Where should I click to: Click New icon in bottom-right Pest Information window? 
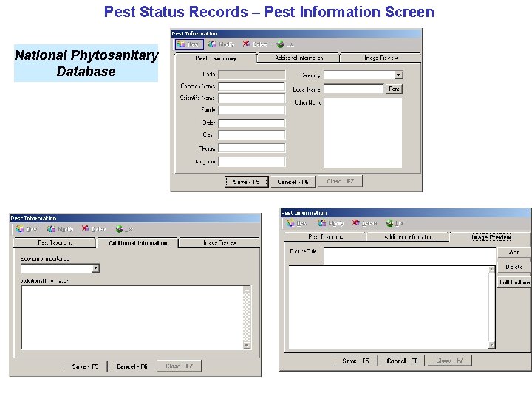296,223
